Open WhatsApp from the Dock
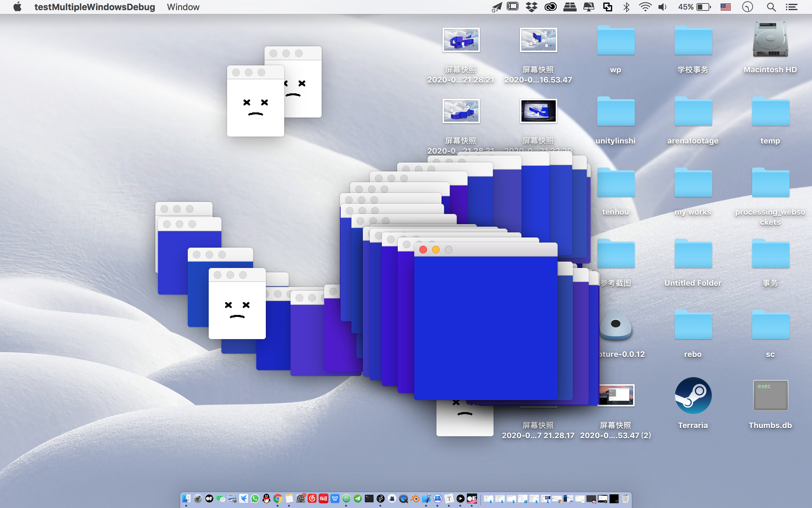The width and height of the screenshot is (812, 508). pyautogui.click(x=255, y=498)
